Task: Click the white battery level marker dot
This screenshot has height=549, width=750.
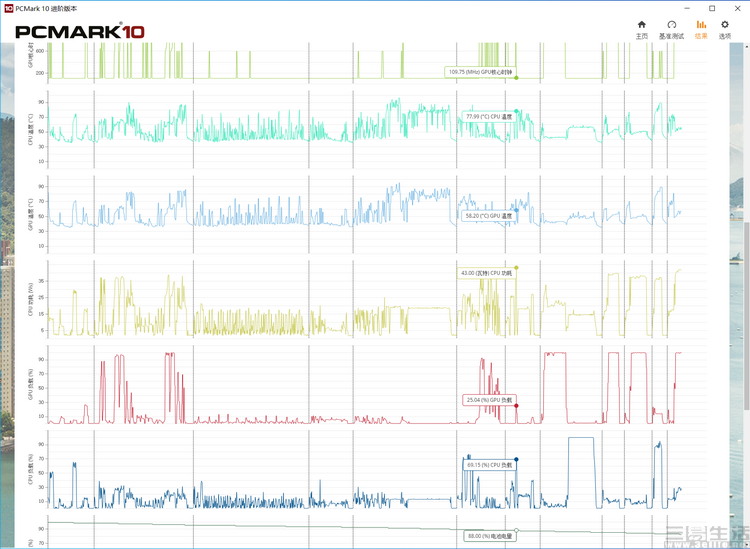Action: (x=517, y=530)
